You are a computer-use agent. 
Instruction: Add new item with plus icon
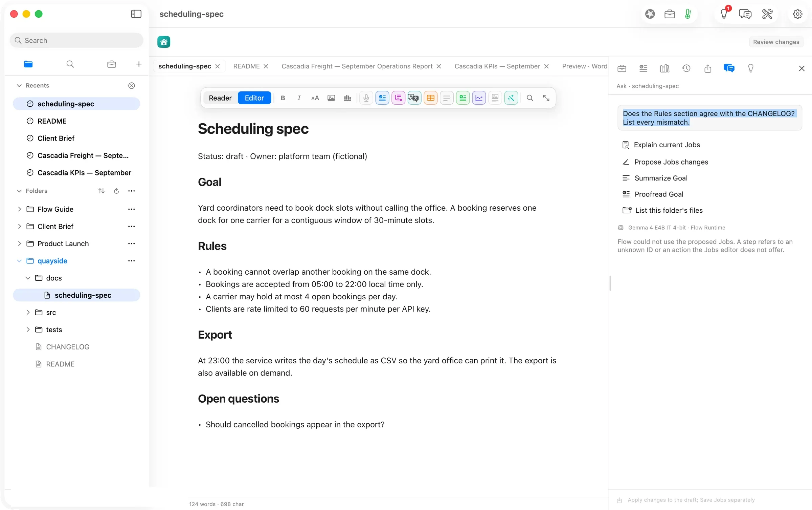point(139,64)
